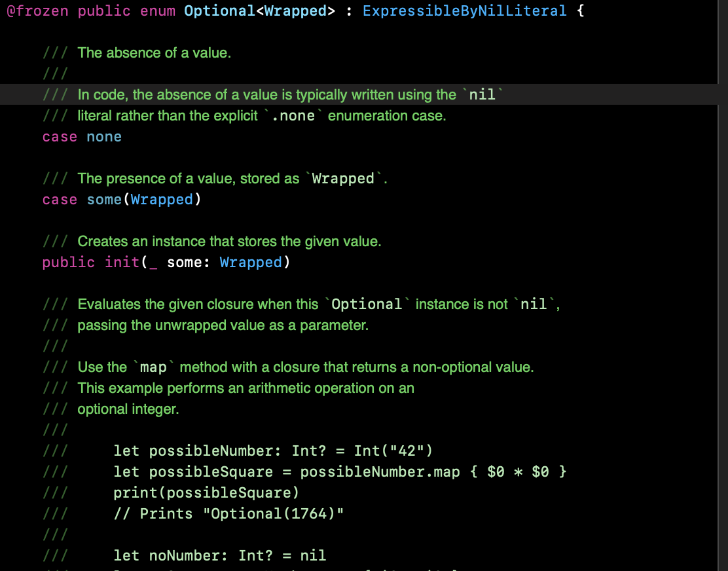Screen dimensions: 728x571
Task: Click the opening brace after ExpressibleByNilLiteral
Action: point(581,10)
